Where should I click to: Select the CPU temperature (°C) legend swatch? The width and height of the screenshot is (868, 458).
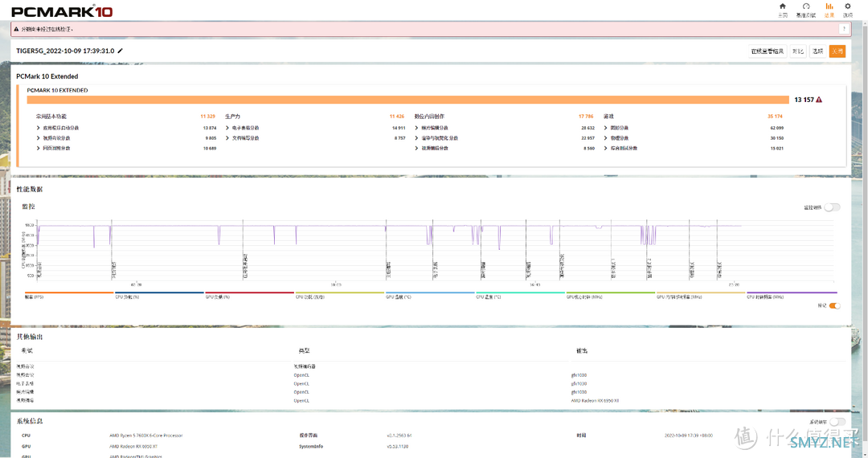[520, 292]
